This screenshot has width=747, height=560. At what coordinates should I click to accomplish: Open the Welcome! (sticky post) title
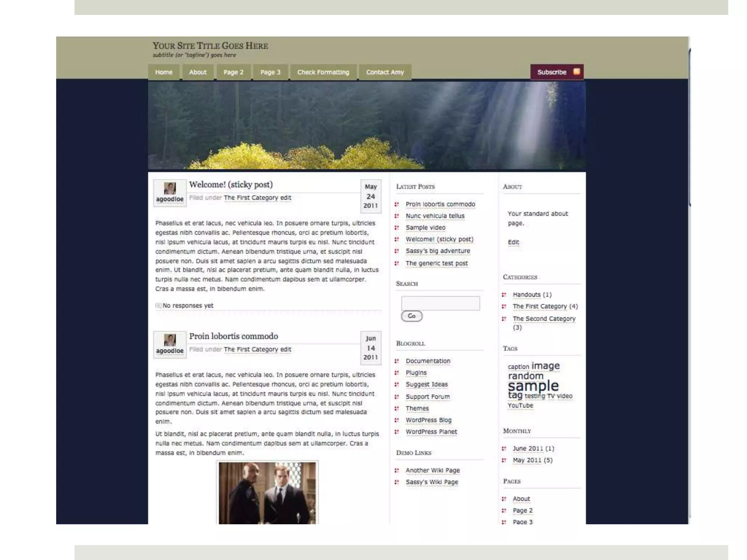click(231, 184)
